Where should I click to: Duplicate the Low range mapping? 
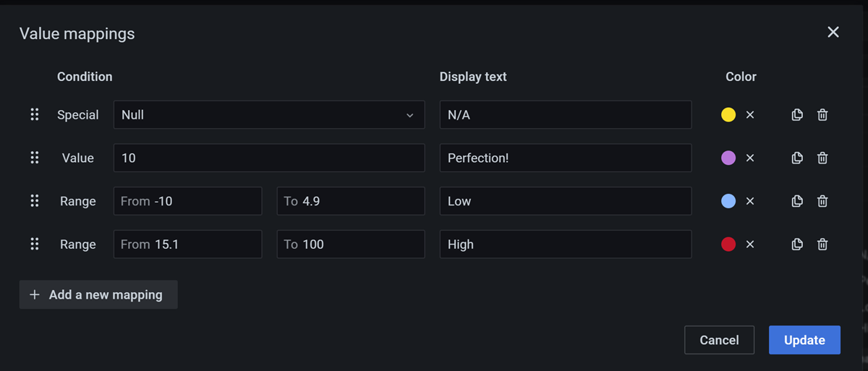(797, 201)
